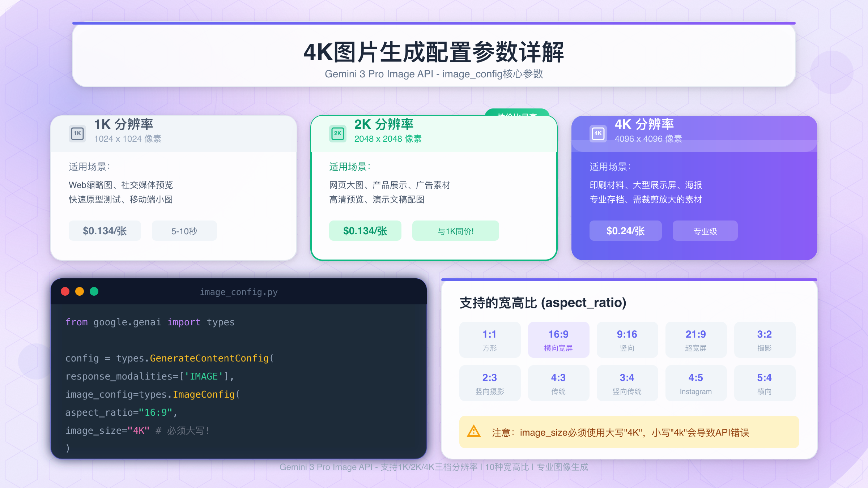The width and height of the screenshot is (868, 488).
Task: Select the 5:4 ratio tile
Action: (765, 383)
